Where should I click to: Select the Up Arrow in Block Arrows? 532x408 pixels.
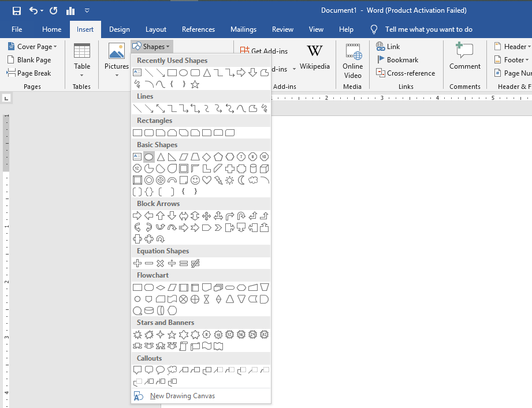(160, 216)
